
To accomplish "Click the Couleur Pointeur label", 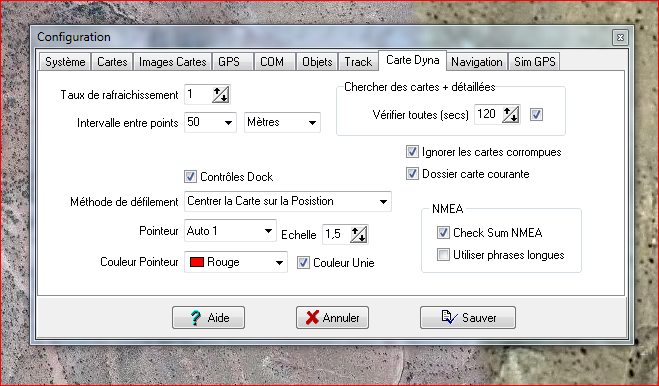I will click(139, 262).
